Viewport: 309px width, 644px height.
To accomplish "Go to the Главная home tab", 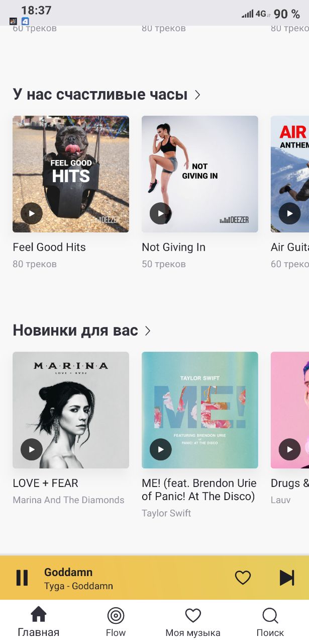I will (x=39, y=622).
